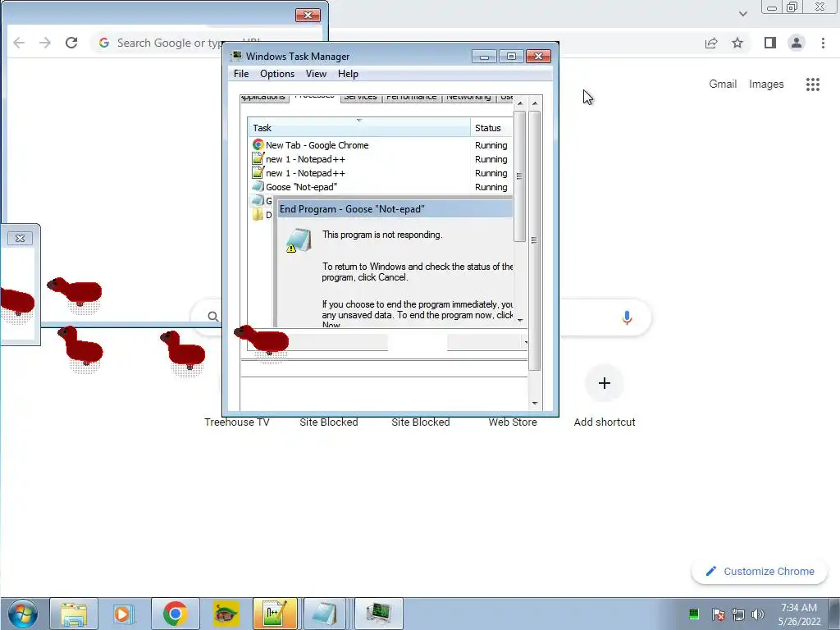Switch to Notepad++ from the taskbar
840x630 pixels.
point(275,614)
